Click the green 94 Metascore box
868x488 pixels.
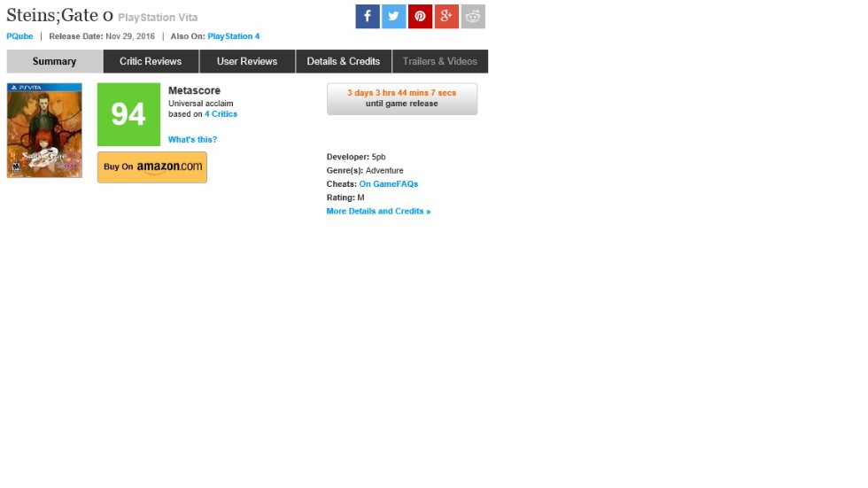click(128, 114)
